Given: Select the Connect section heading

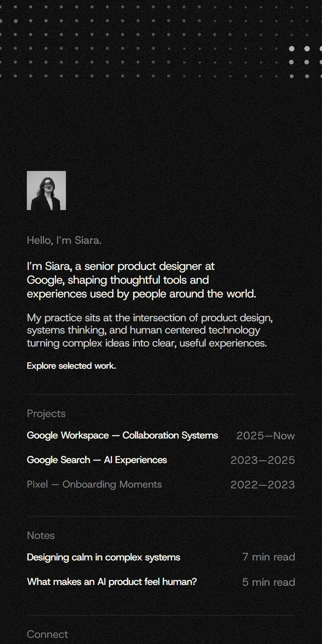Looking at the screenshot, I should (48, 634).
